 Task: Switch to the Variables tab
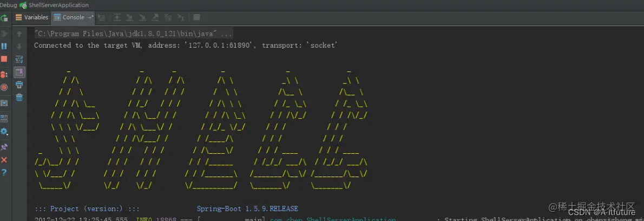31,17
